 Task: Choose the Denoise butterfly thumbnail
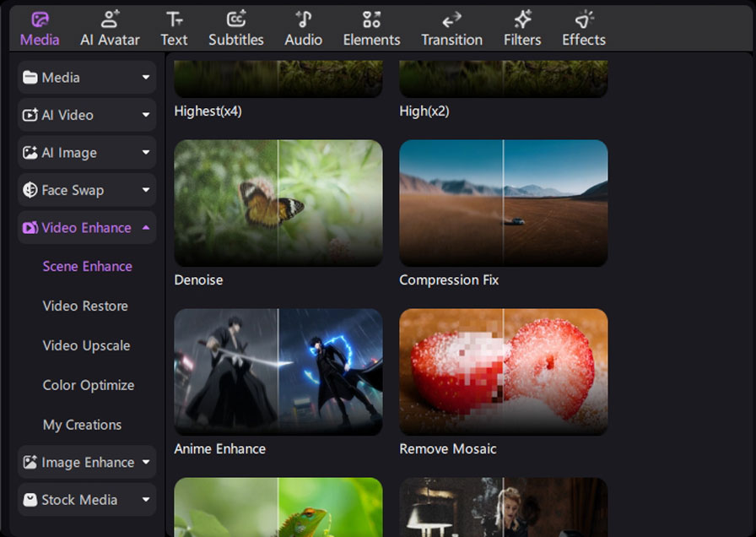click(x=278, y=203)
